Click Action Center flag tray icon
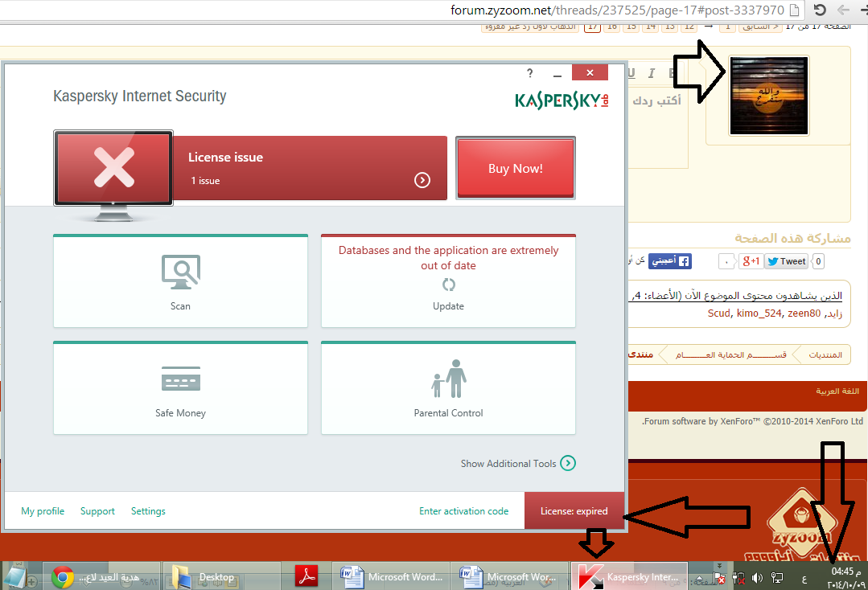Screen dimensions: 868x590 pyautogui.click(x=719, y=579)
